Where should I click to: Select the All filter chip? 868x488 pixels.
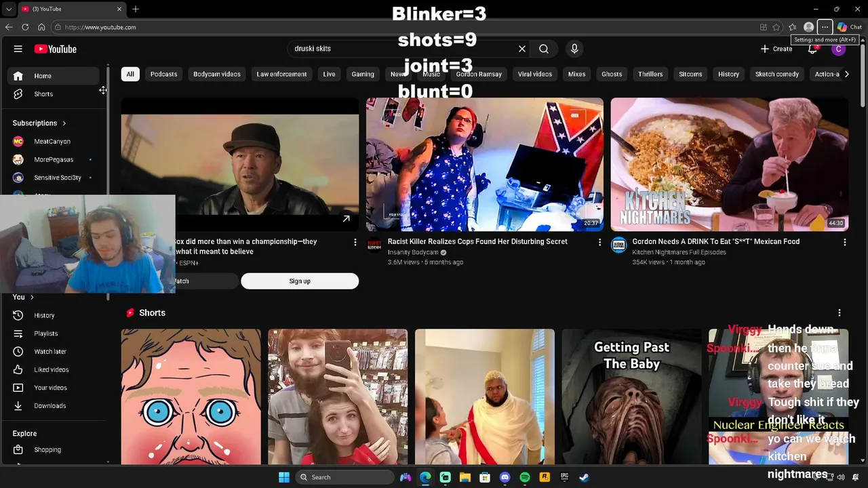coord(130,74)
